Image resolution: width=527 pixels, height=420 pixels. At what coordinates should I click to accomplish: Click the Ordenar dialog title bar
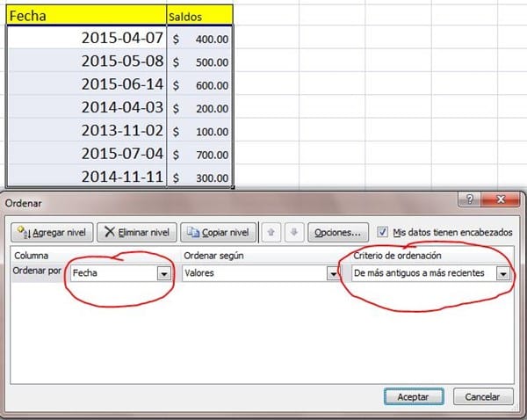pos(228,203)
